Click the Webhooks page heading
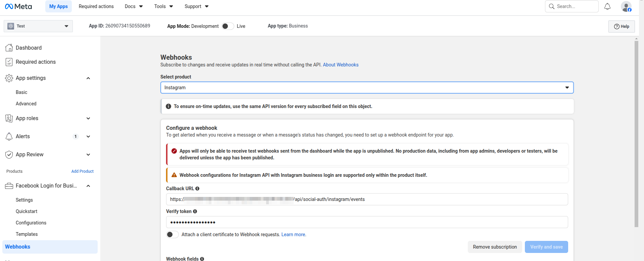This screenshot has height=261, width=644. coord(176,57)
